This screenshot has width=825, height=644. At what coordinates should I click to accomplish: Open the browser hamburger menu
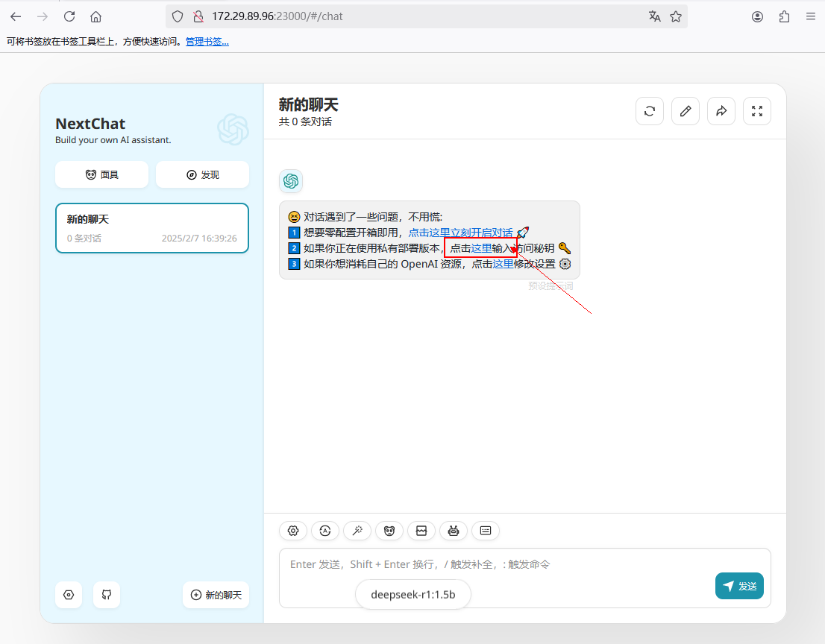pos(811,17)
